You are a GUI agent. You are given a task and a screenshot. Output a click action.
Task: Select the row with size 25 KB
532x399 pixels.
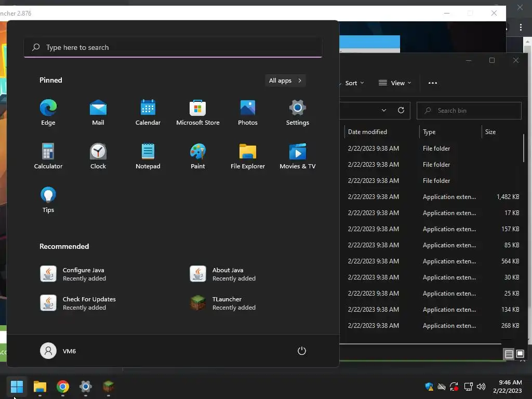pyautogui.click(x=431, y=294)
